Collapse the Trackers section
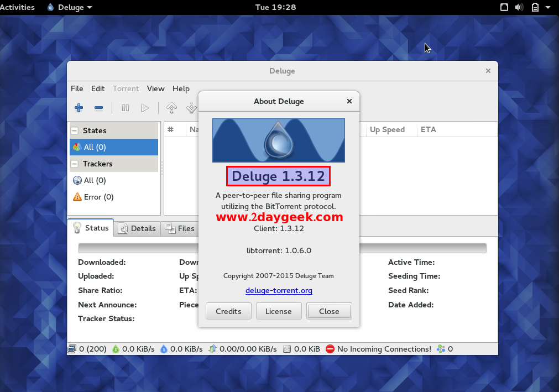This screenshot has width=559, height=392. tap(75, 164)
